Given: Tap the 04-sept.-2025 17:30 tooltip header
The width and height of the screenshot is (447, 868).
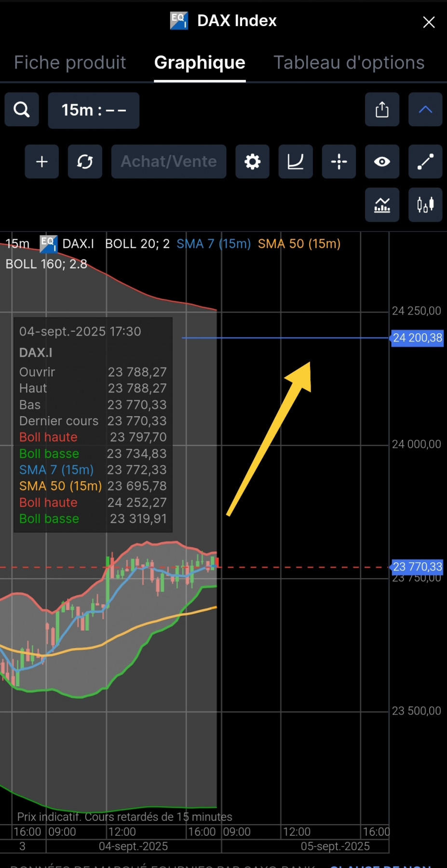Looking at the screenshot, I should 80,332.
